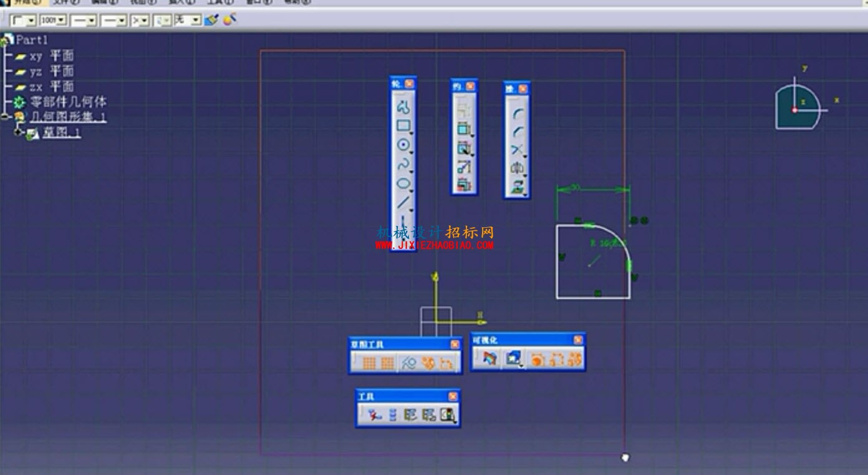Click the Only Current Body icon

tap(392, 415)
